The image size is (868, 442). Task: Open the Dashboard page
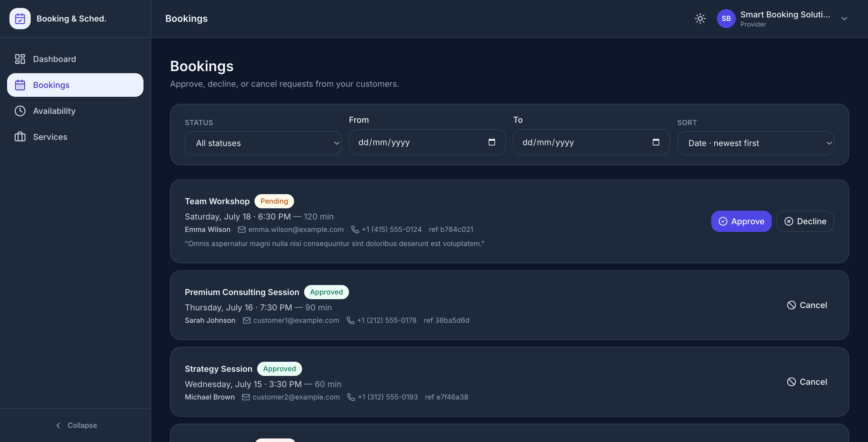click(75, 59)
